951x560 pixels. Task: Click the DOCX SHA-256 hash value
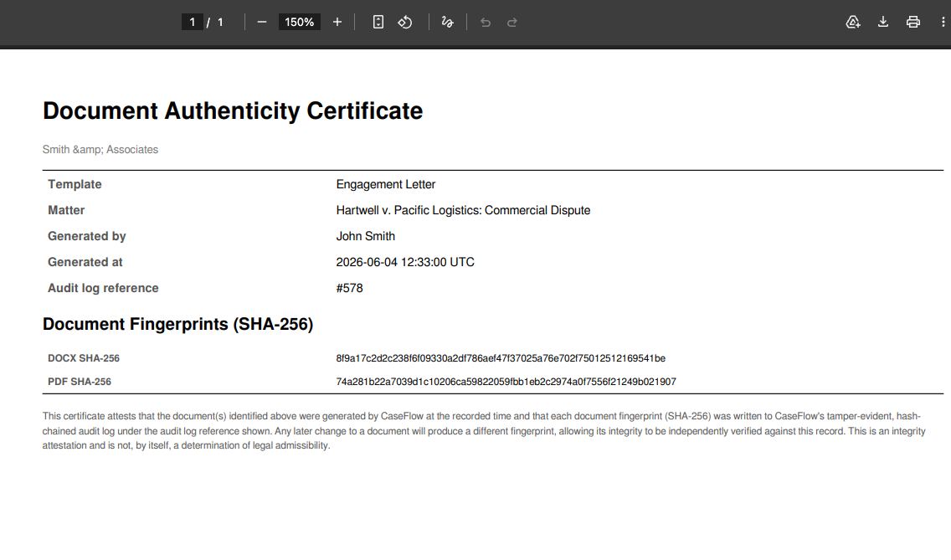click(501, 358)
